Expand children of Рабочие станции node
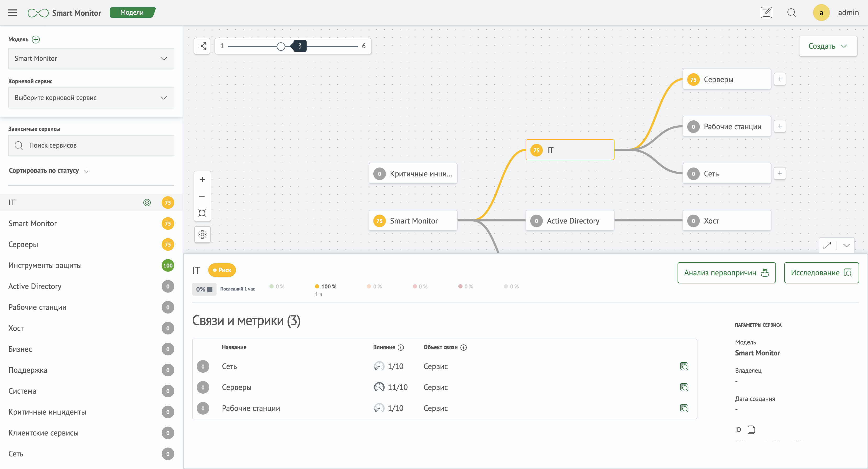 (x=780, y=126)
